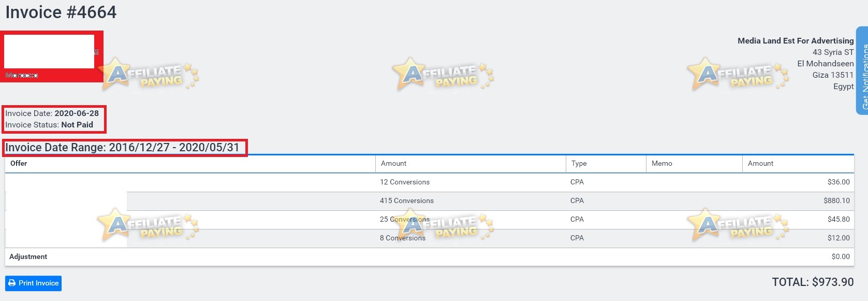Screen dimensions: 868x301
Task: Click the printer icon in Print Invoice
Action: click(12, 283)
